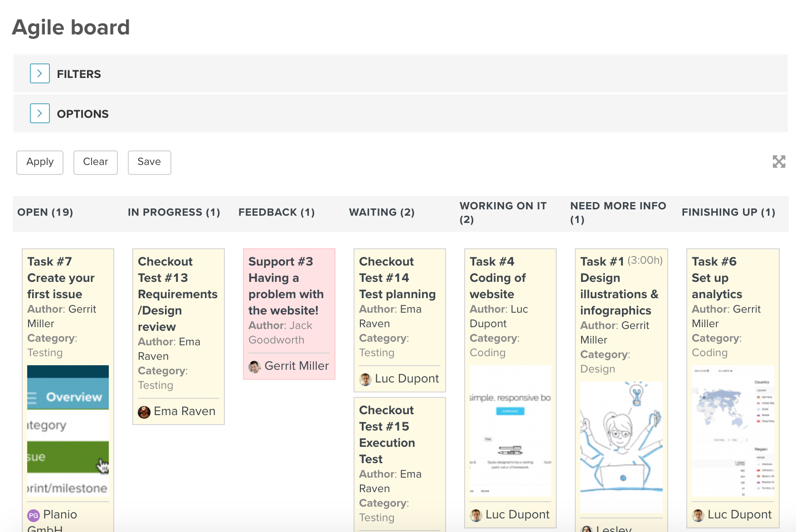Image resolution: width=796 pixels, height=532 pixels.
Task: Select the WORKING ON IT (2) column header
Action: [x=503, y=213]
